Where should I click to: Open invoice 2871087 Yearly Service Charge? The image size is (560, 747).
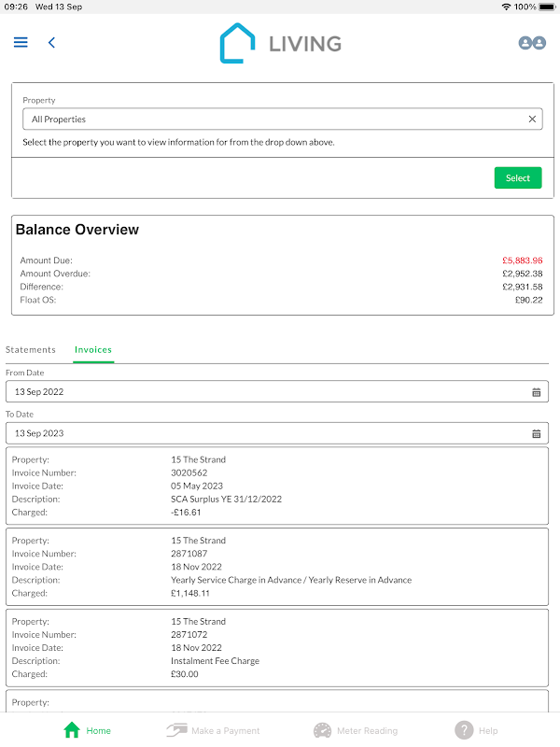pyautogui.click(x=276, y=567)
